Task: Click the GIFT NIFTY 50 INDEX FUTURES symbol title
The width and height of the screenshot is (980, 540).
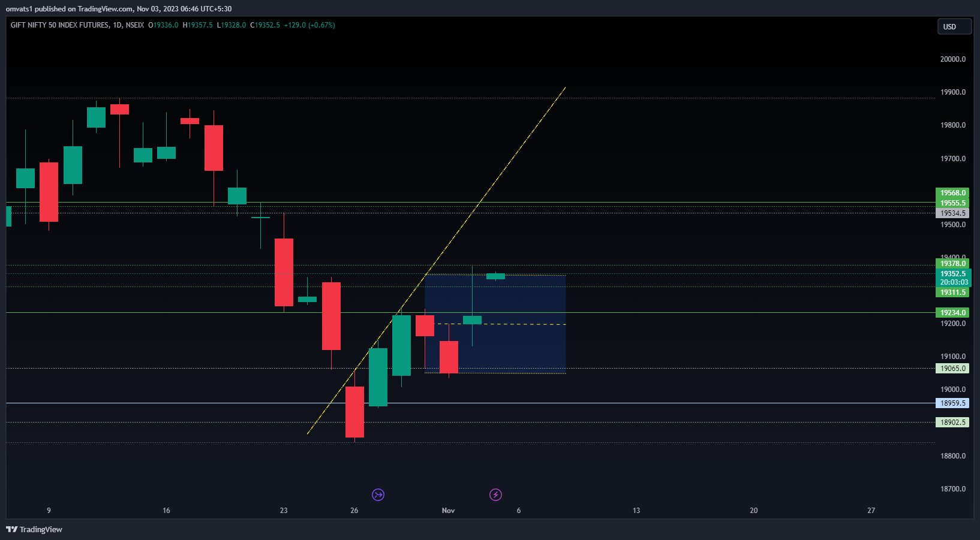Action: pyautogui.click(x=60, y=25)
